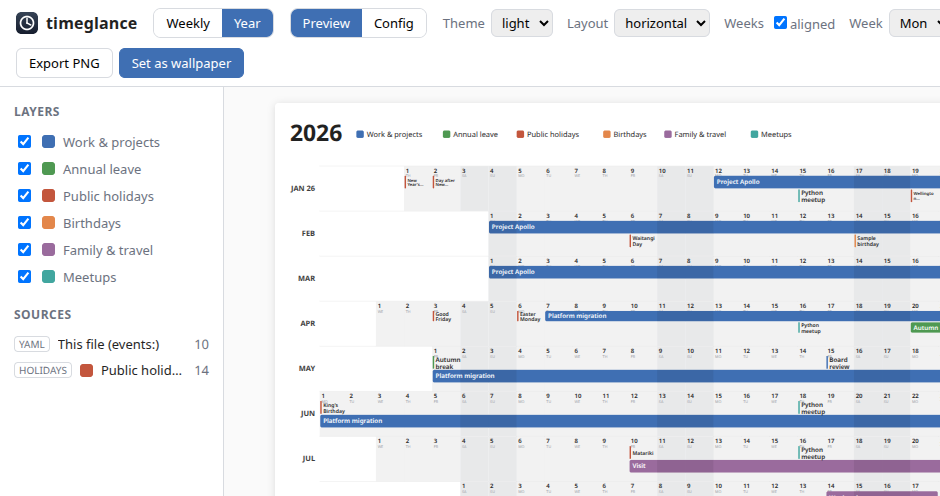940x496 pixels.
Task: Click the red Public holidays layer swatch
Action: [x=49, y=196]
